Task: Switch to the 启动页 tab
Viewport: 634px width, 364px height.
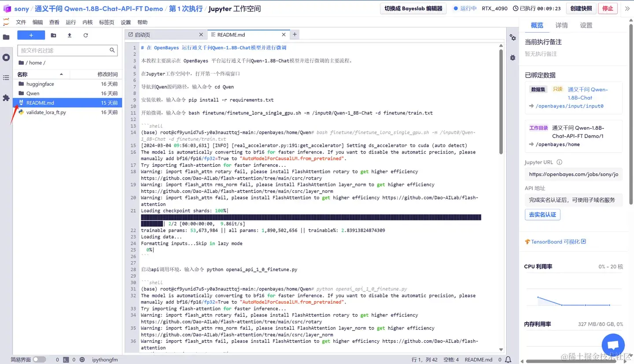Action: coord(165,34)
